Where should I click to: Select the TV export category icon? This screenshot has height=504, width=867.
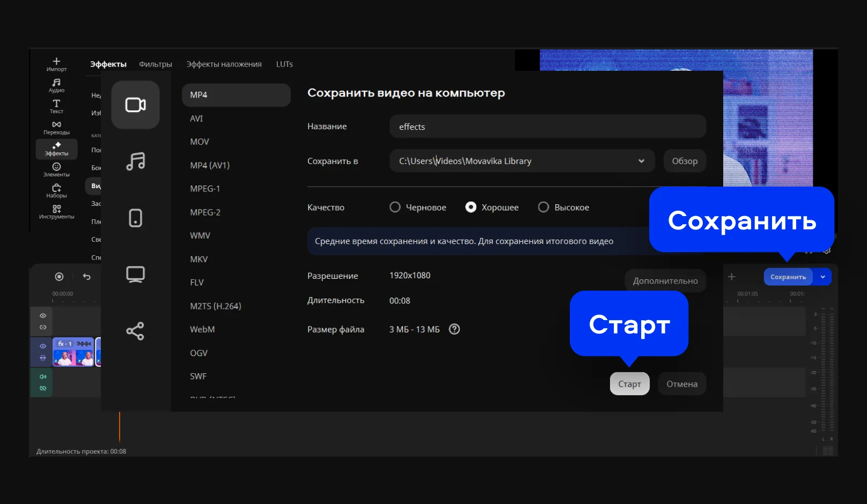[135, 274]
